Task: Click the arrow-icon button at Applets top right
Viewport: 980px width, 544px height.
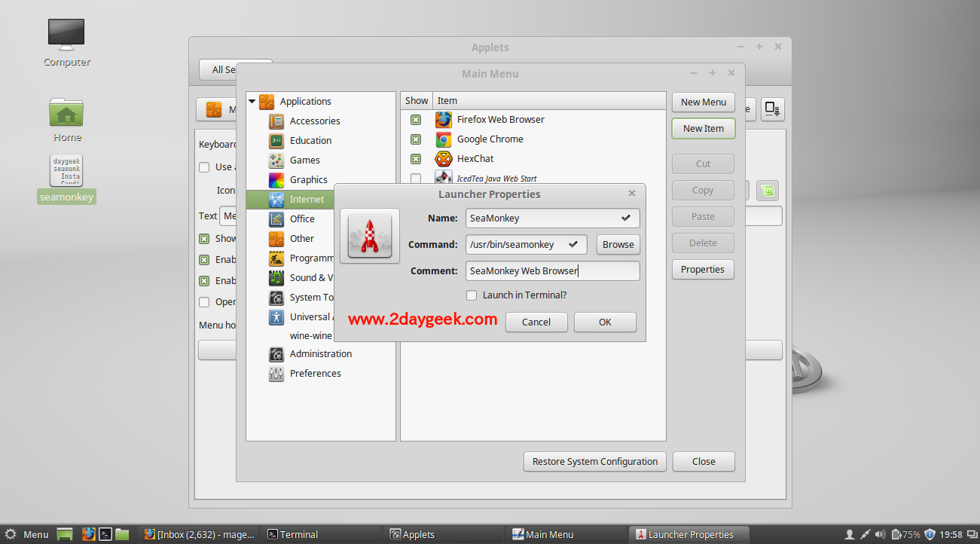Action: pyautogui.click(x=772, y=109)
